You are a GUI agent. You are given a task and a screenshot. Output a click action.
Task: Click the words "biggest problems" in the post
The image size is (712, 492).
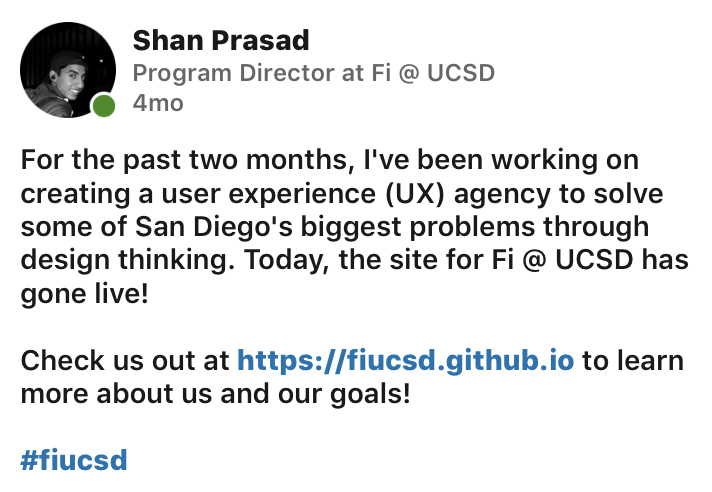click(x=418, y=227)
